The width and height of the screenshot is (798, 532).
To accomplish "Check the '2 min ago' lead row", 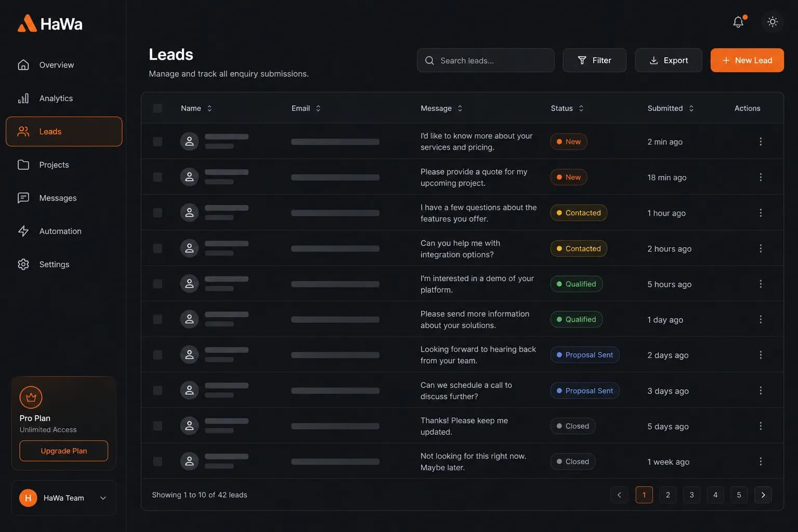I will click(x=157, y=141).
